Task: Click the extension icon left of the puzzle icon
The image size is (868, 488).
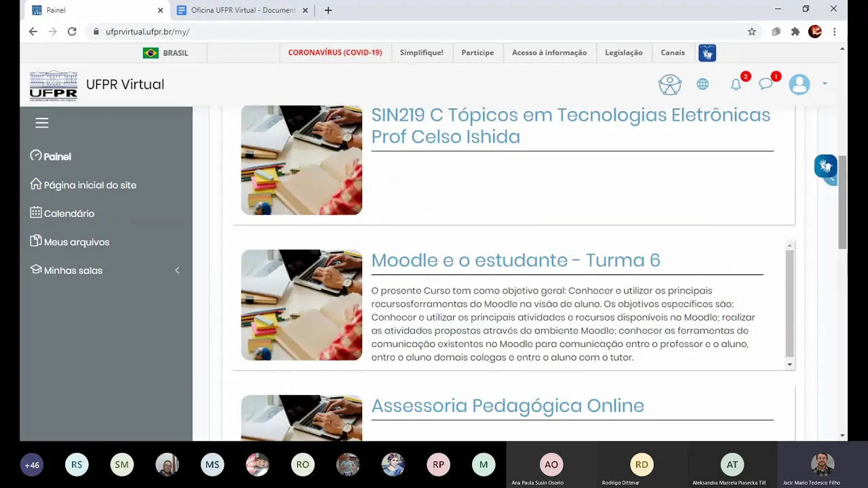Action: [x=776, y=31]
